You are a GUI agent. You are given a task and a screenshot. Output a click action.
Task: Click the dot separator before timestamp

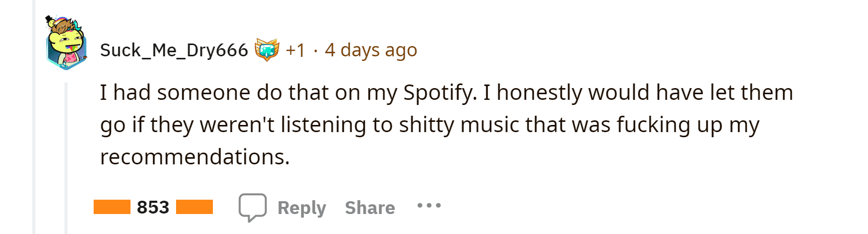click(x=315, y=51)
